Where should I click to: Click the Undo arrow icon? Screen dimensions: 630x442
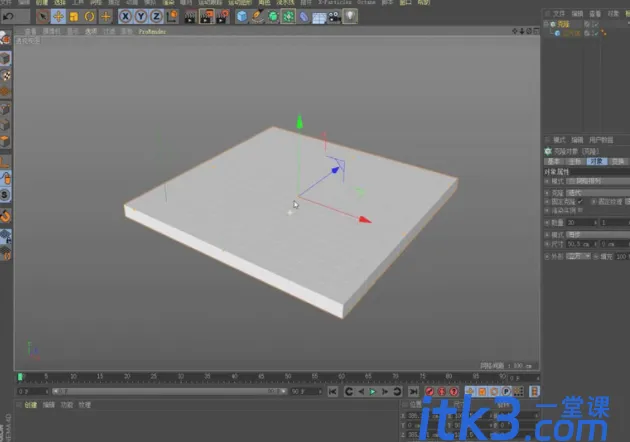pyautogui.click(x=8, y=17)
